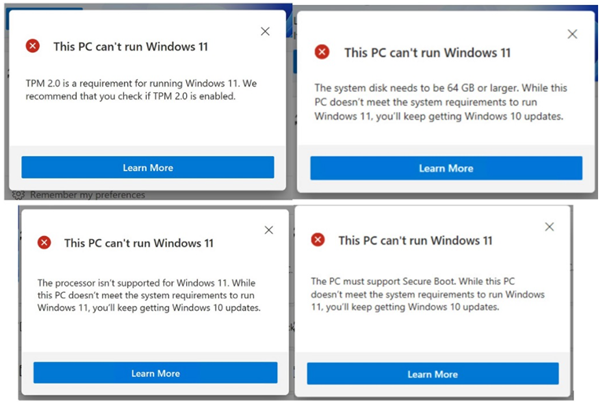The height and width of the screenshot is (404, 600).
Task: Click the Secure Boot support message text
Action: pos(428,294)
